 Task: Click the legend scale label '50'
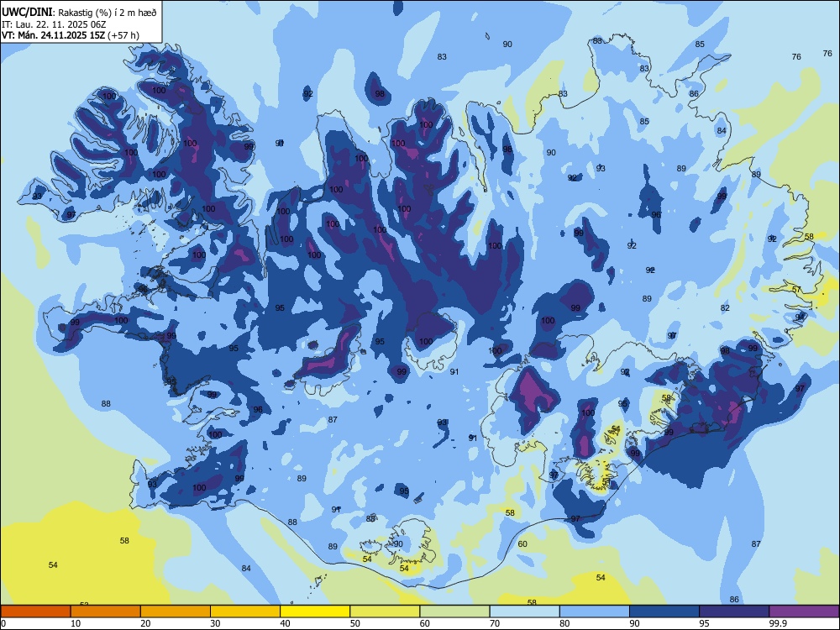click(x=354, y=623)
